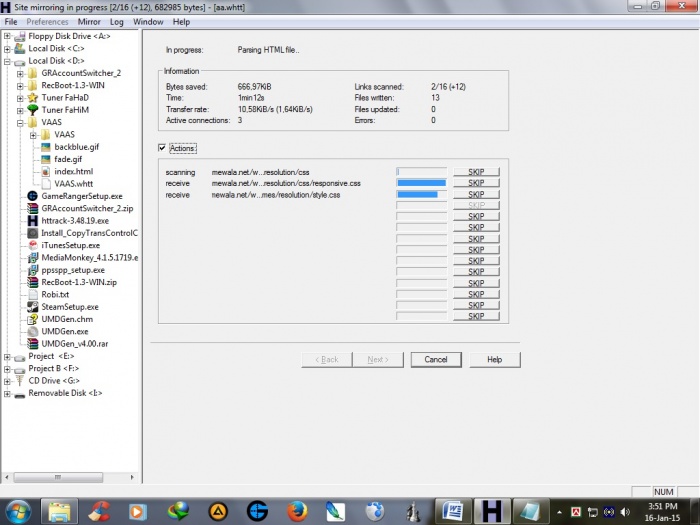Open the Mirror menu
The image size is (700, 525).
89,22
